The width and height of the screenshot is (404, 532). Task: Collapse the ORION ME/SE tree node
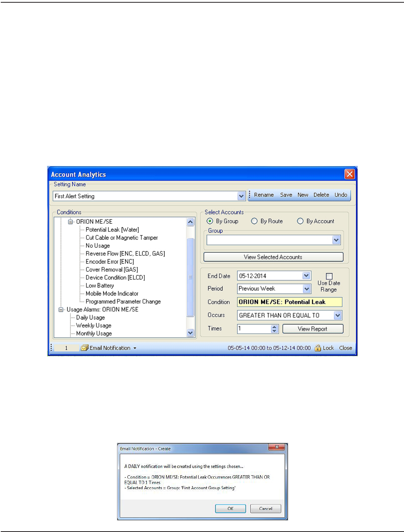[70, 222]
